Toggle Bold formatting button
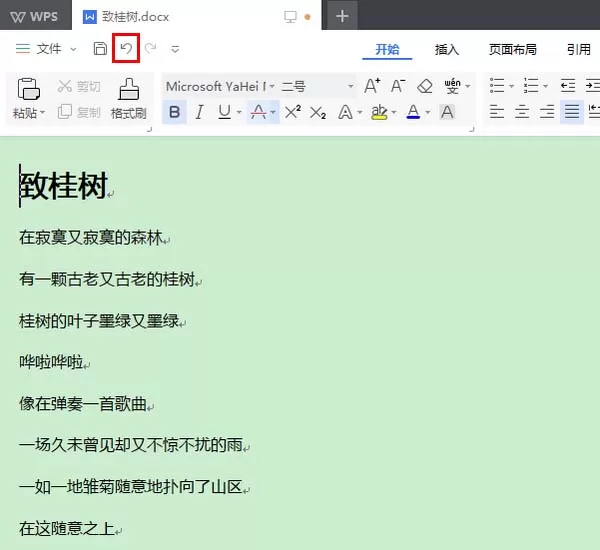Screen dimensions: 600x550 point(174,112)
